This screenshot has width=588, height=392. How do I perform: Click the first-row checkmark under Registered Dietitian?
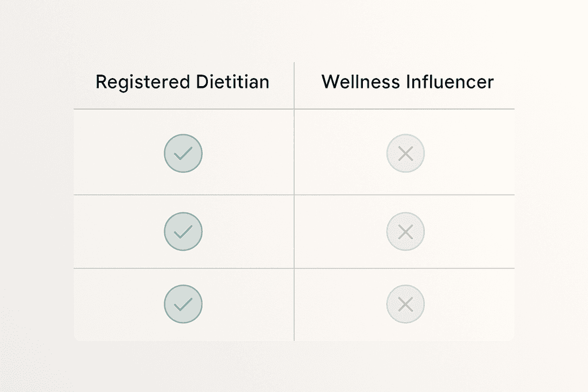[183, 153]
